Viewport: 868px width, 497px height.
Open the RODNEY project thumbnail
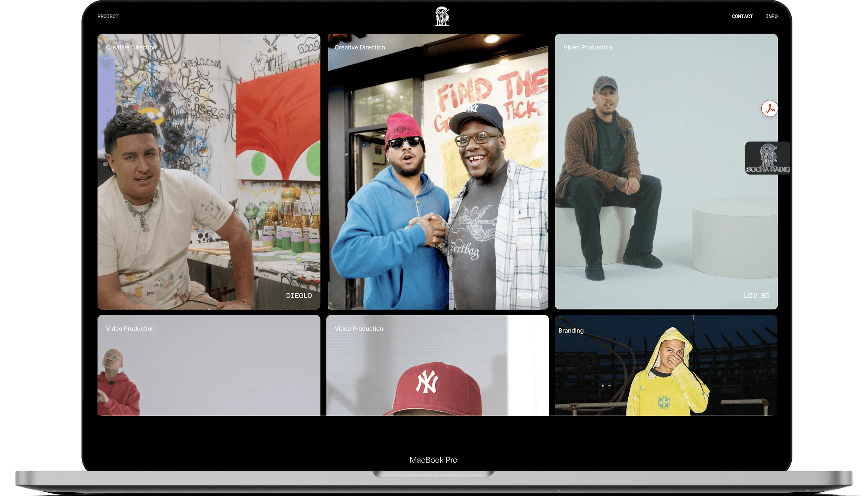pyautogui.click(x=438, y=172)
